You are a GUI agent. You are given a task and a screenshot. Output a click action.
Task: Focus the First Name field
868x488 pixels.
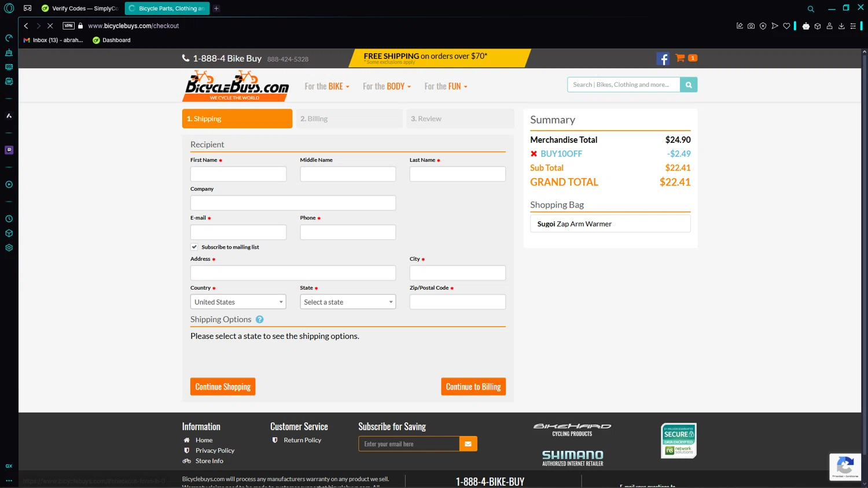coord(238,174)
